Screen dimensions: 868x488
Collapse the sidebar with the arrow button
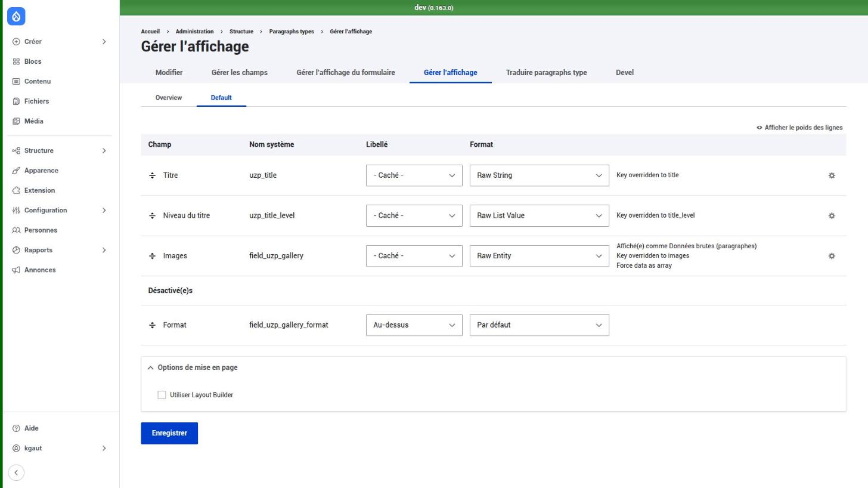click(x=16, y=472)
